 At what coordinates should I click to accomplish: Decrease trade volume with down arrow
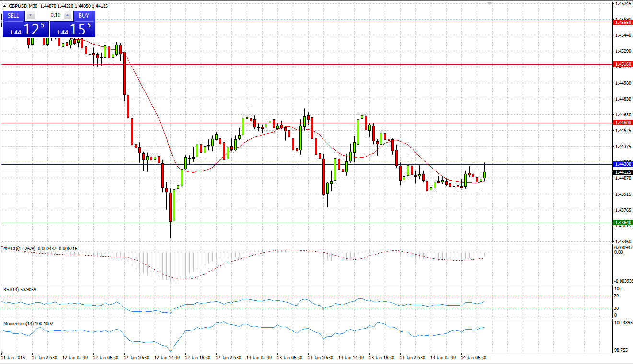[30, 16]
